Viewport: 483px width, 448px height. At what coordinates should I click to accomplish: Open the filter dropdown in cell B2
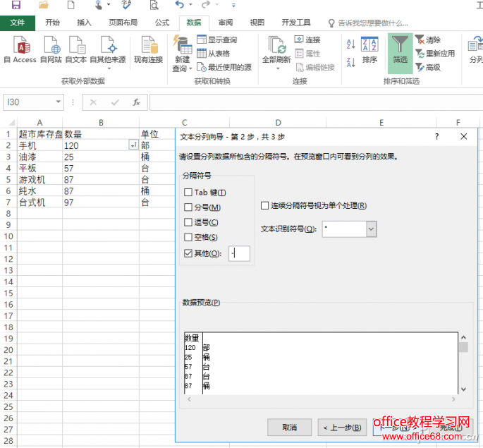[133, 145]
